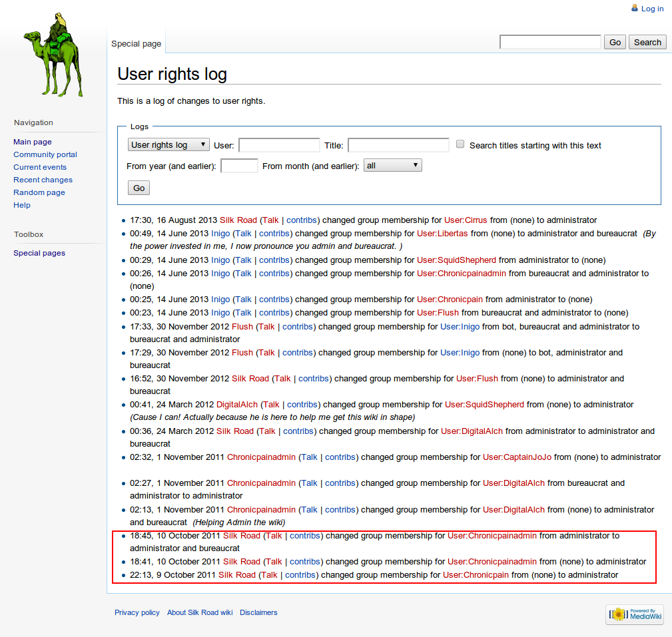The width and height of the screenshot is (672, 637).
Task: Click the Log in link
Action: tap(652, 9)
